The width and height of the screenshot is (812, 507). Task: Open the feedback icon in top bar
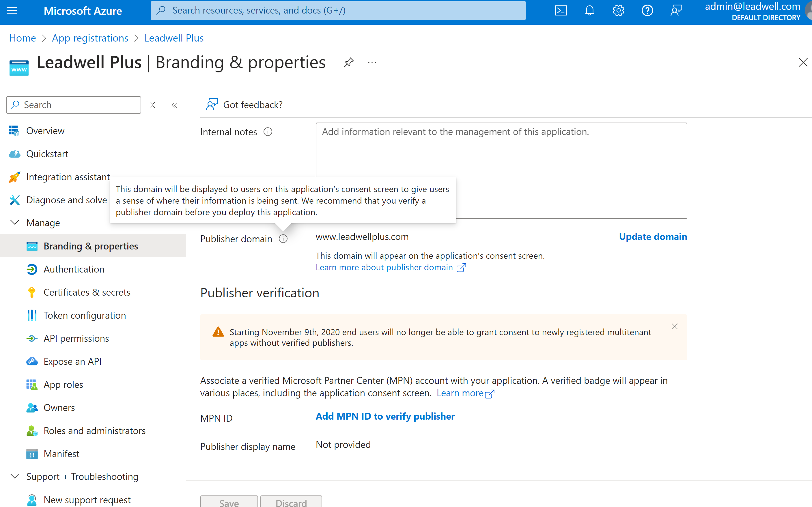[676, 10]
